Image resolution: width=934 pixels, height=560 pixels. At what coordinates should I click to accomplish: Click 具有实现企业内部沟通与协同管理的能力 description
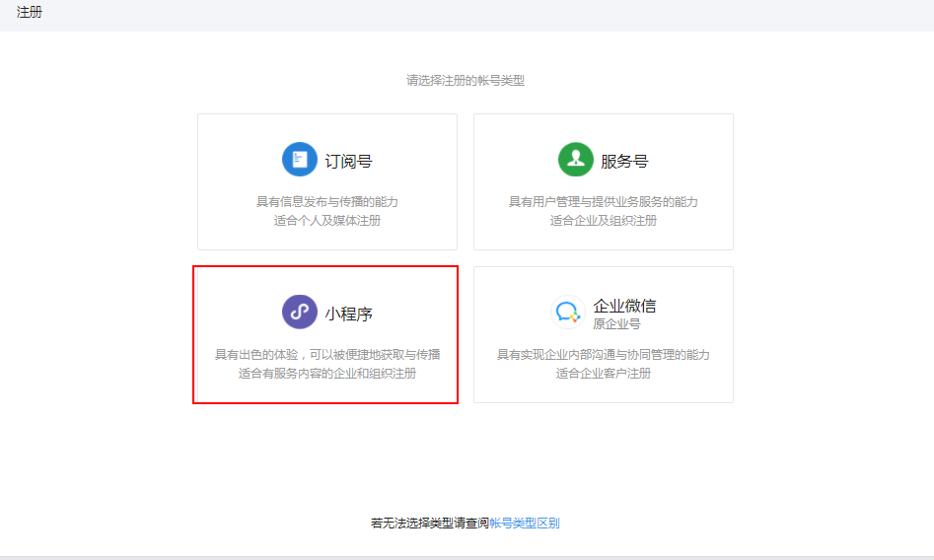pos(604,355)
